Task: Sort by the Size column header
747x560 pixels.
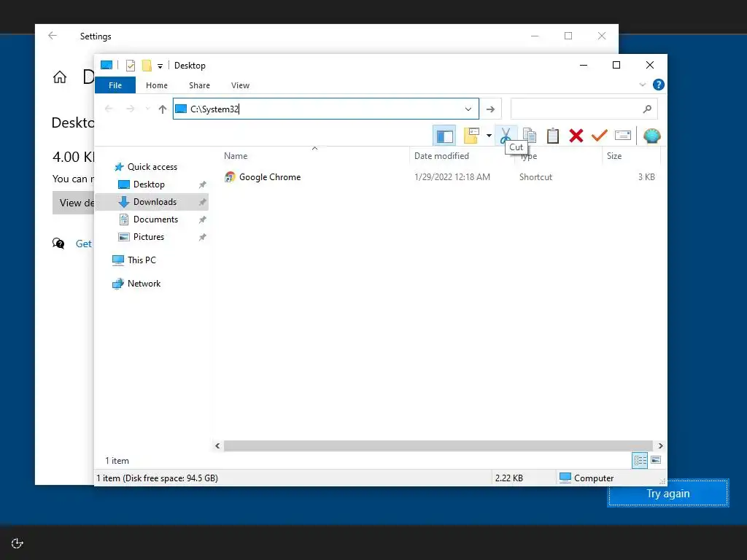Action: pos(631,156)
